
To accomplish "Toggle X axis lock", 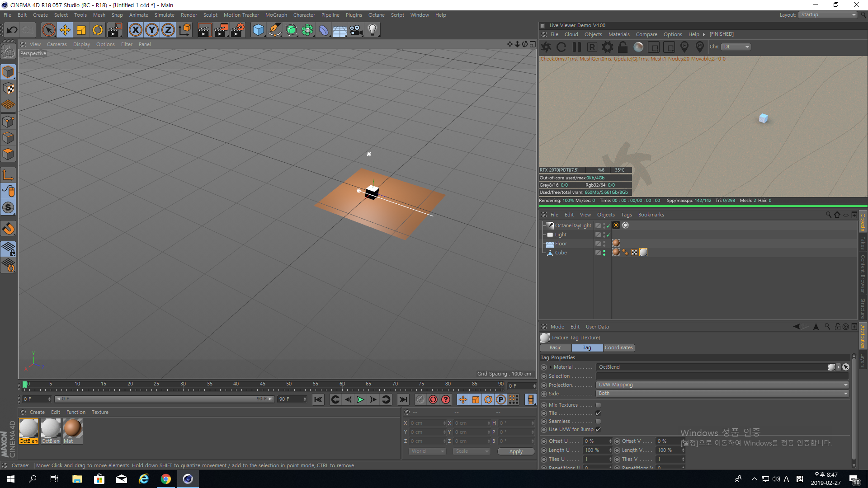I will (x=135, y=30).
